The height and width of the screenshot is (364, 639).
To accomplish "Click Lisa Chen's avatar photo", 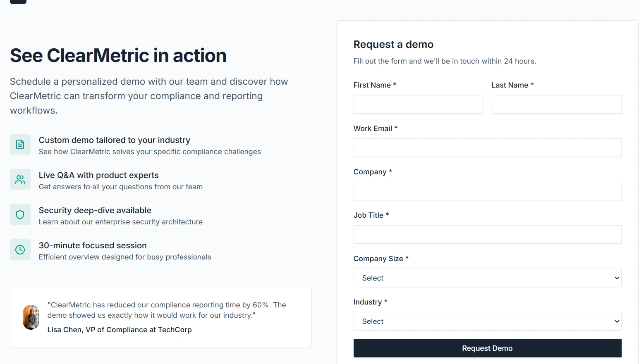I will pos(31,317).
